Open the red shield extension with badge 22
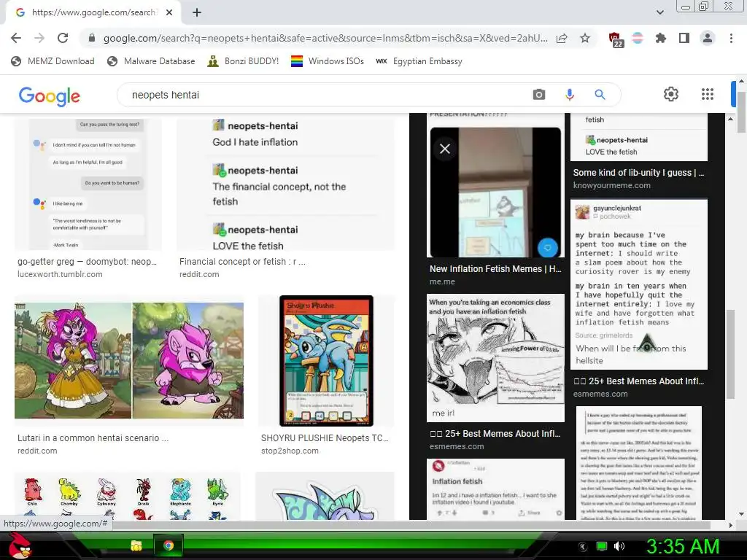 pyautogui.click(x=616, y=39)
